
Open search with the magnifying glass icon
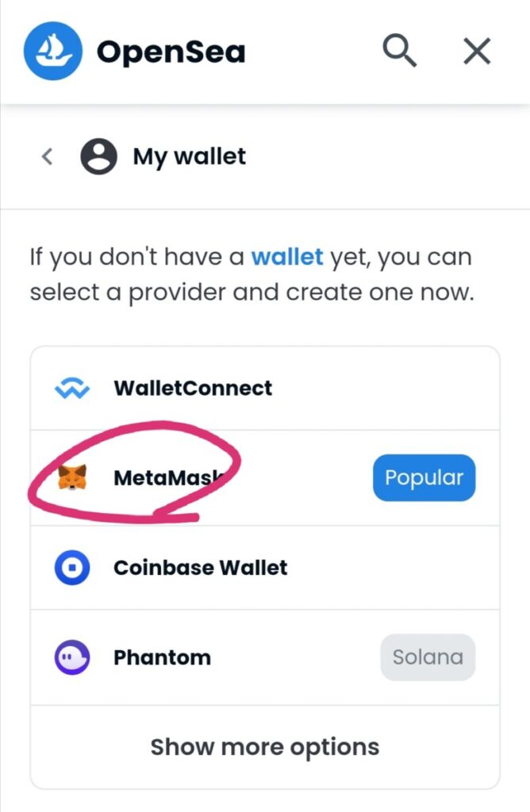click(399, 50)
